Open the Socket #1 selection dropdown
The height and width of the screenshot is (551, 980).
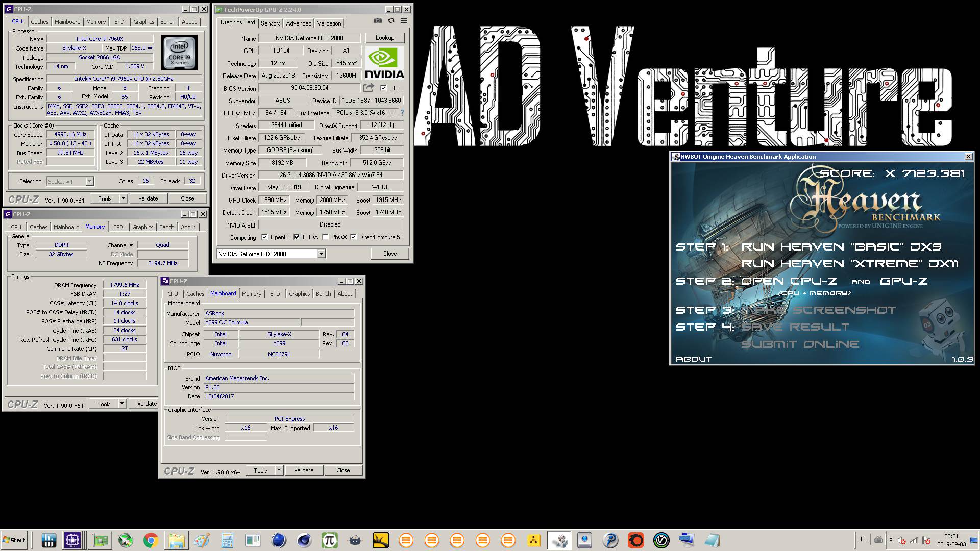(x=70, y=181)
